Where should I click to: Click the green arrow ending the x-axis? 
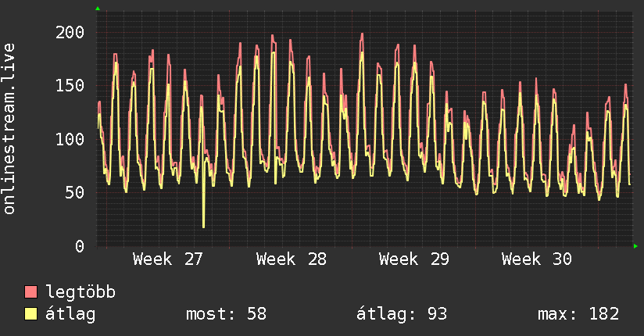point(635,246)
